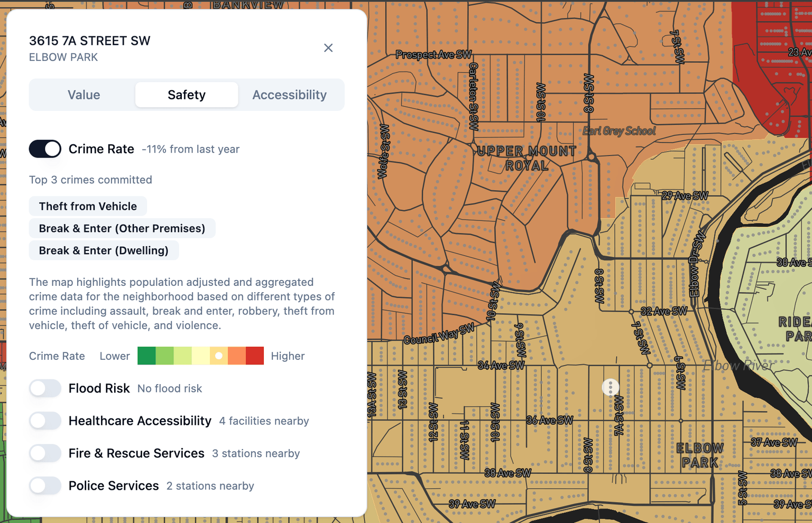812x523 pixels.
Task: Click '4 facilities nearby' text
Action: click(264, 421)
